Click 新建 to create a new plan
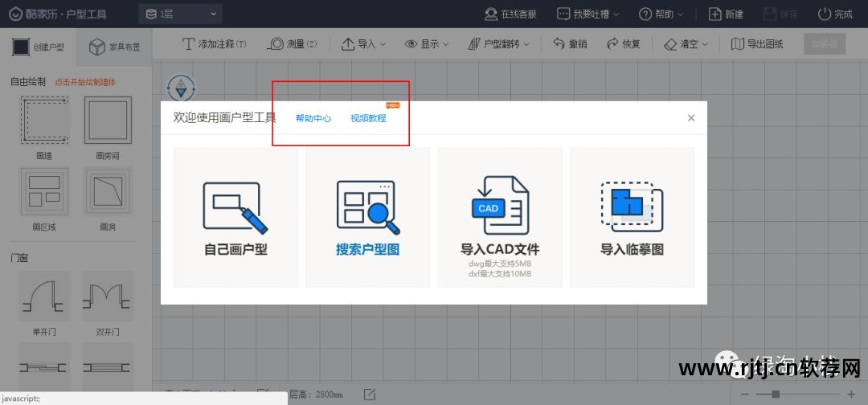Image resolution: width=868 pixels, height=405 pixels. 727,14
